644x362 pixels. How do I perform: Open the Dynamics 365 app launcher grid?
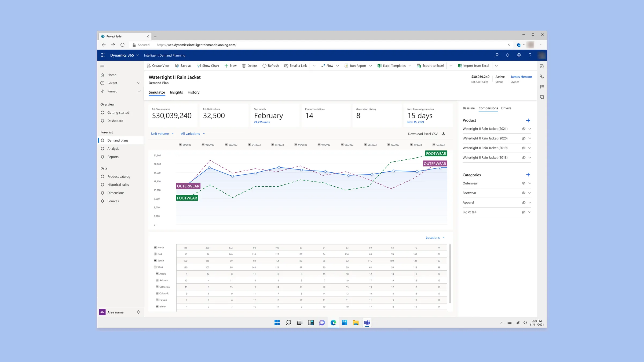point(103,55)
